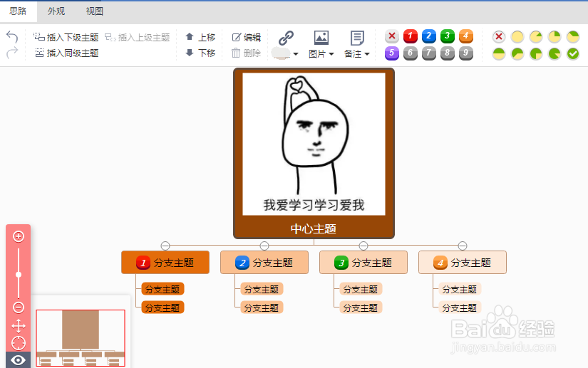Insert a child topic (插入下级主题)
The width and height of the screenshot is (588, 368).
66,37
